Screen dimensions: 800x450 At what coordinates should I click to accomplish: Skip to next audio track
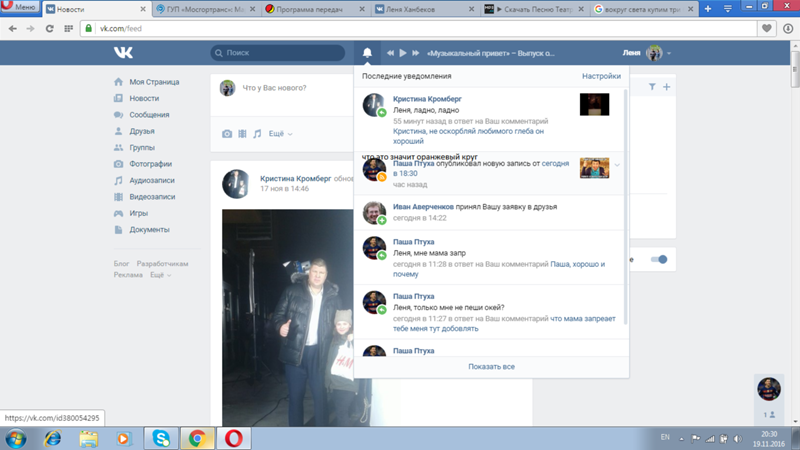point(416,53)
